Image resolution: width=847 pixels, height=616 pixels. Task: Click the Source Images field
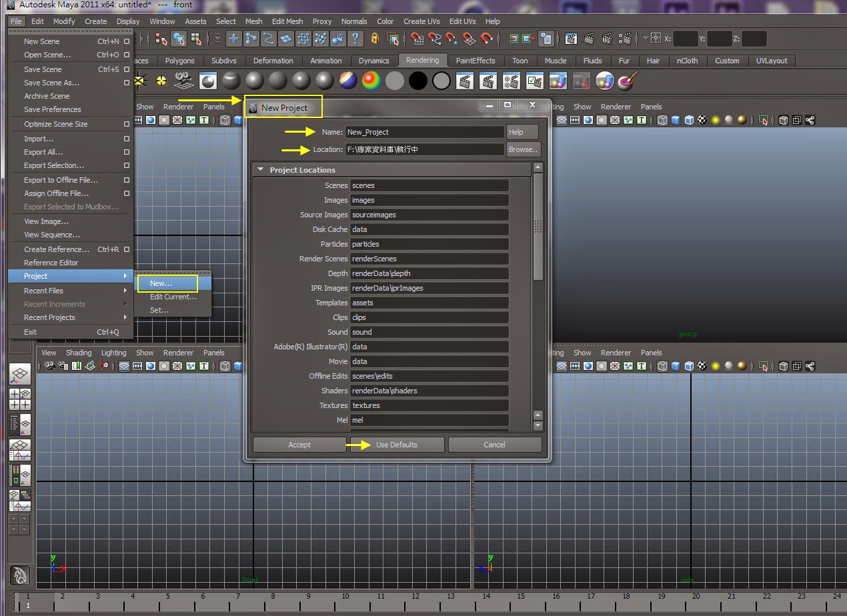tap(430, 215)
